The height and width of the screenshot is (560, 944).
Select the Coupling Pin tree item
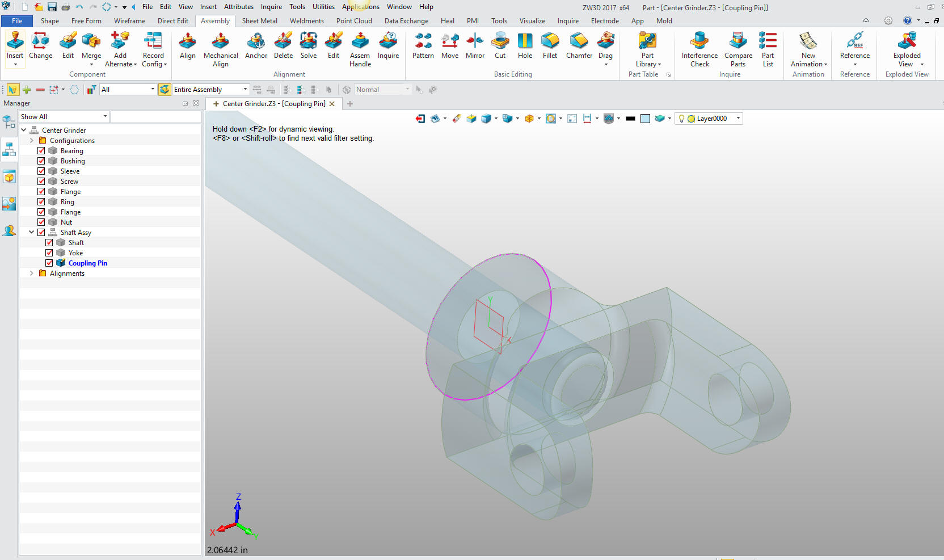(x=87, y=263)
